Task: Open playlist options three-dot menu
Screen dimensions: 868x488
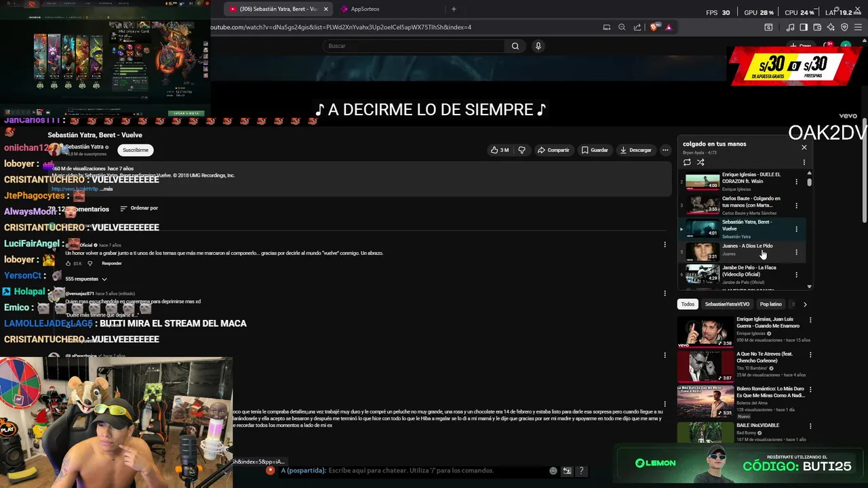Action: [x=804, y=162]
